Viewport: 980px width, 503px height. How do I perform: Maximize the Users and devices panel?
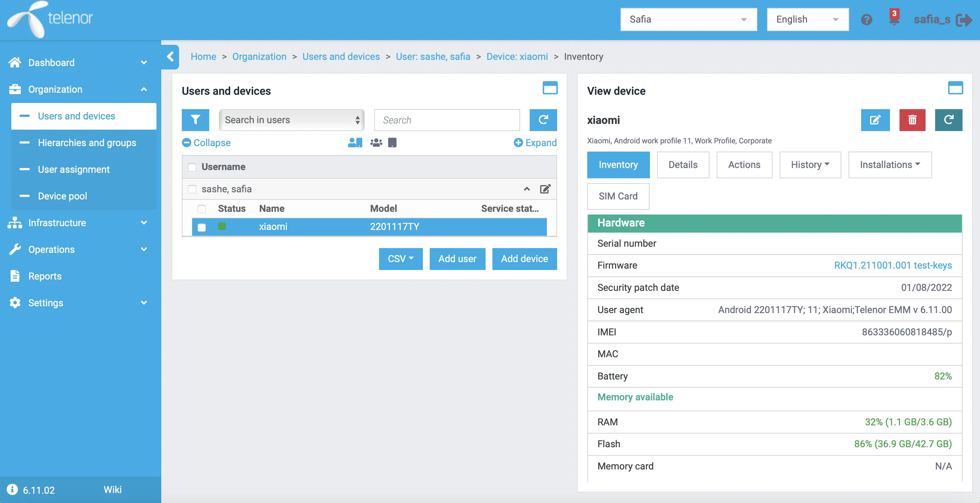coord(550,88)
